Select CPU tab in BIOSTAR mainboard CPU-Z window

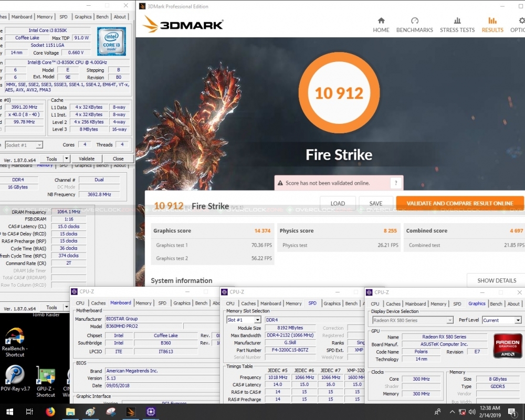coord(80,303)
